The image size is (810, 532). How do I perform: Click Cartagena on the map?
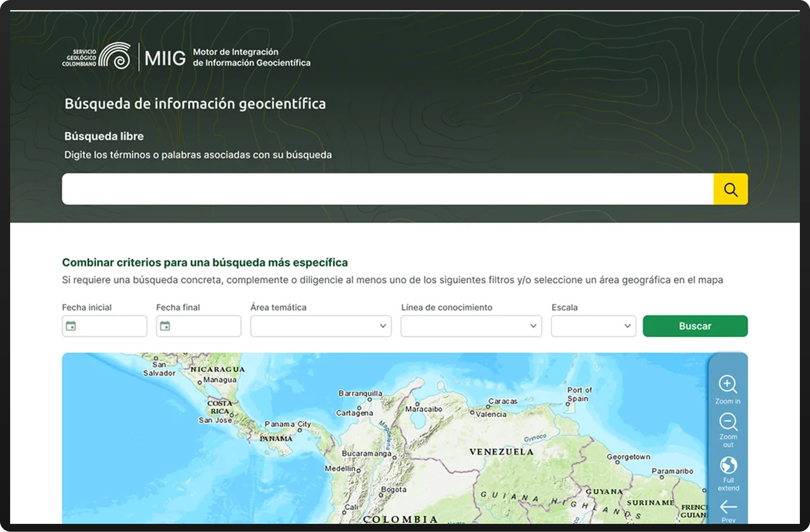pos(354,413)
